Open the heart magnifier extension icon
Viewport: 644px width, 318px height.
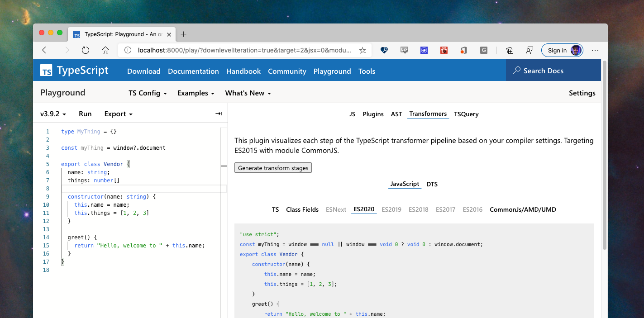384,50
